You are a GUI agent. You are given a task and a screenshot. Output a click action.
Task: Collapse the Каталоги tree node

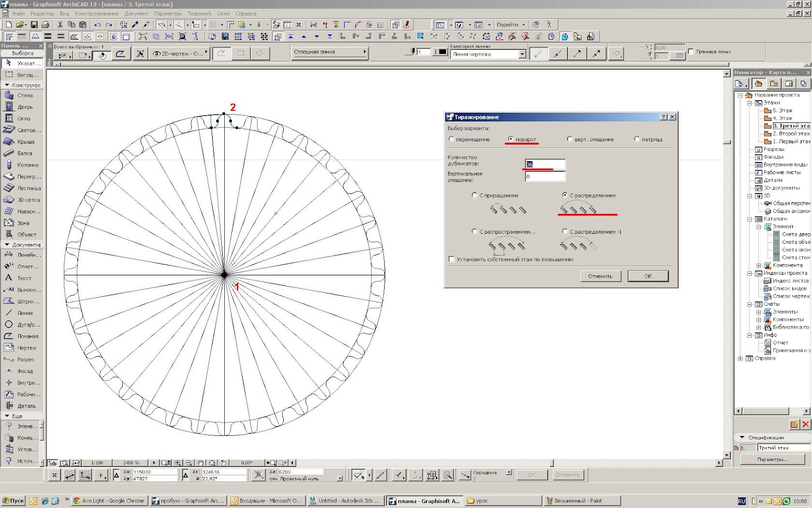coord(749,219)
